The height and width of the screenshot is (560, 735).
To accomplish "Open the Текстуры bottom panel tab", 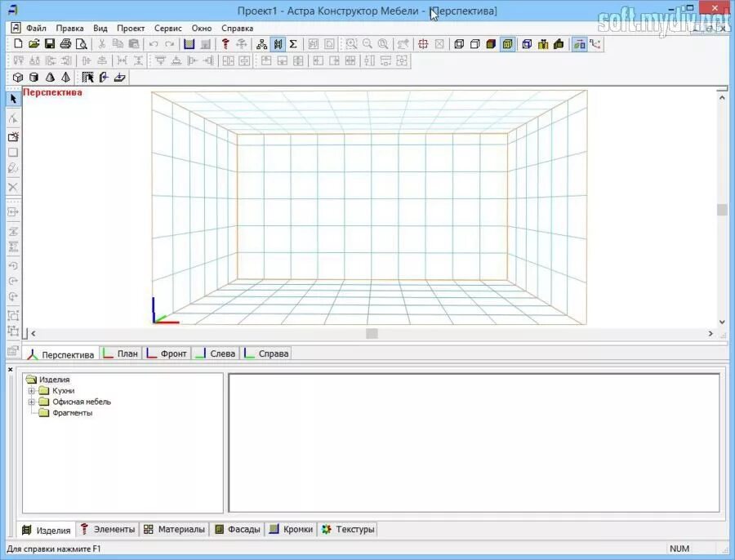I will [x=348, y=529].
